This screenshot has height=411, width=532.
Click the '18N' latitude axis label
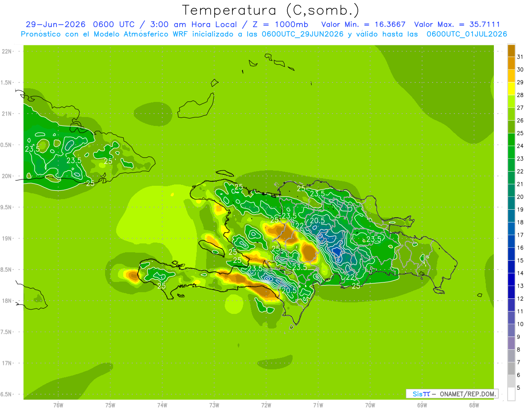coord(7,301)
